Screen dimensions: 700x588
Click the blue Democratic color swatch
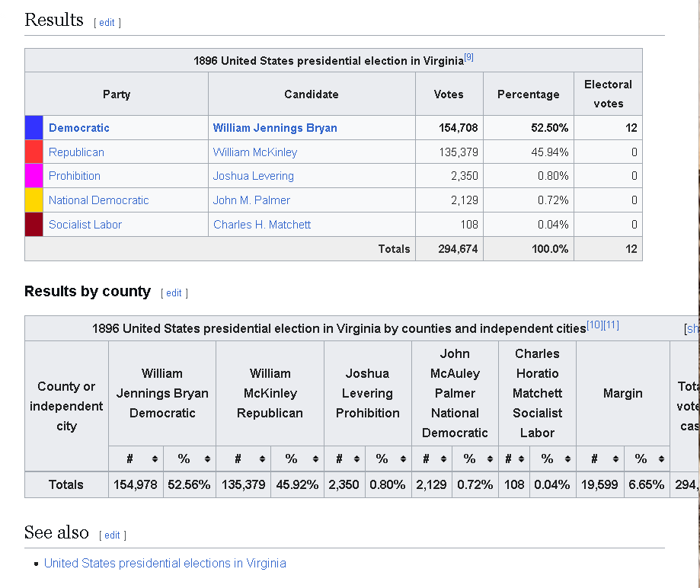click(34, 128)
